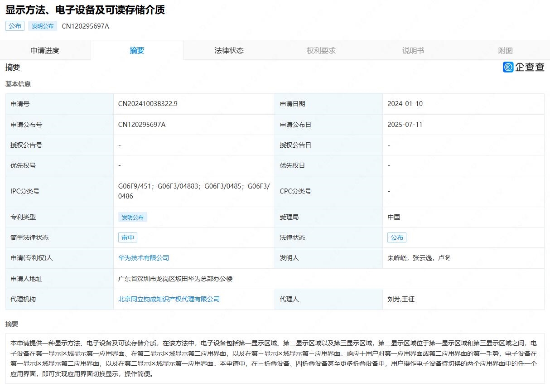Click the 发明公布 tag beside the publication number
Viewport: 550px width, 392px height.
tap(43, 26)
